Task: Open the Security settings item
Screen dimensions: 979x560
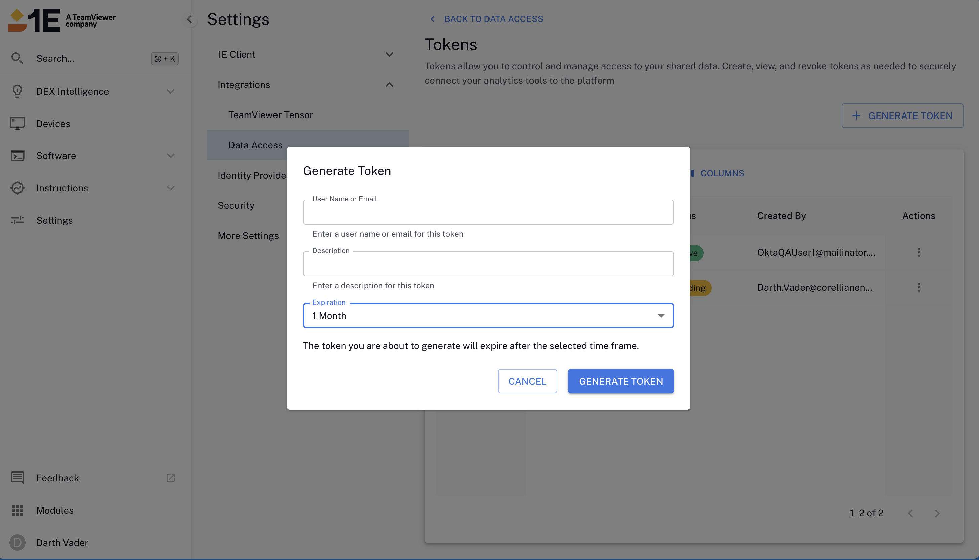Action: pos(236,205)
